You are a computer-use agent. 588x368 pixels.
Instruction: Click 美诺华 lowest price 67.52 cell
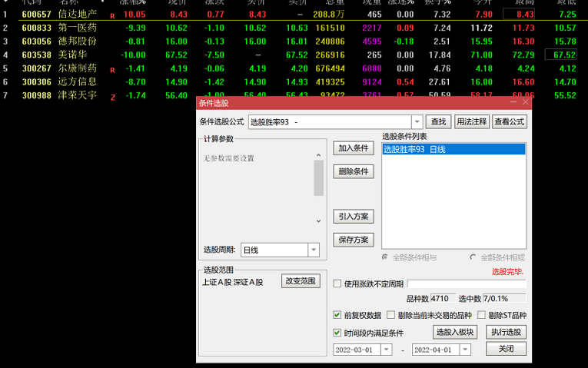560,55
